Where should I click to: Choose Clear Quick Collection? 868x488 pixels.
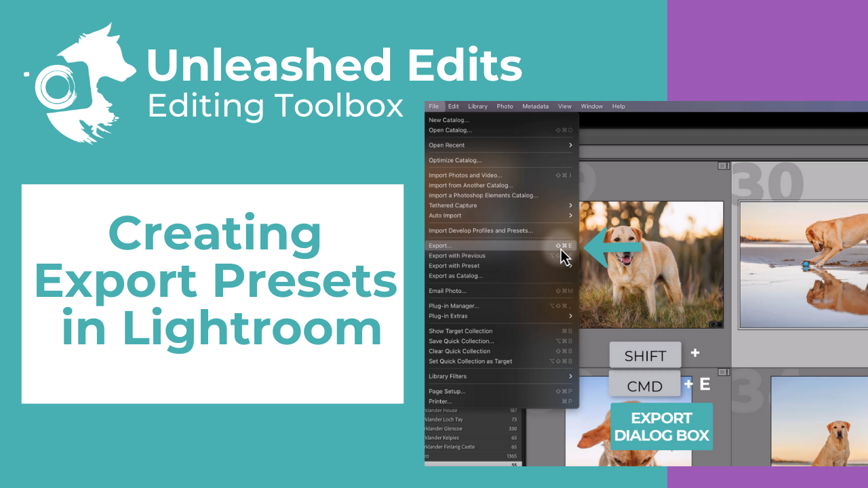[x=501, y=351]
